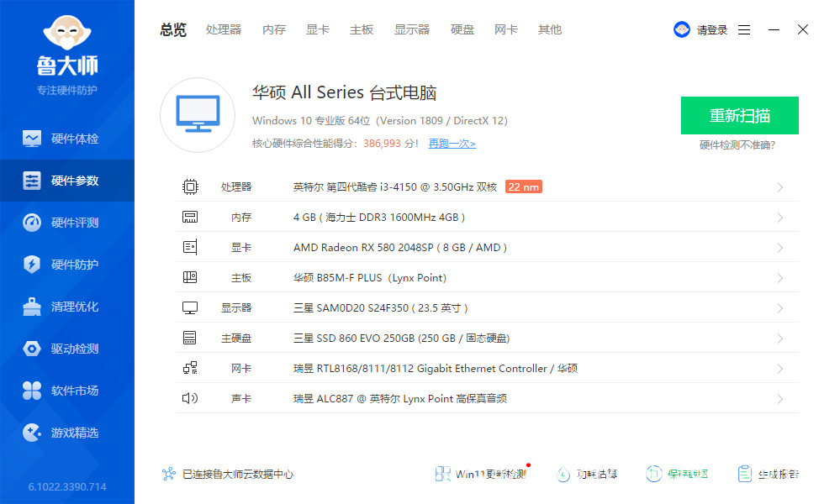
Task: Expand the 网卡 row chevron
Action: click(x=780, y=369)
